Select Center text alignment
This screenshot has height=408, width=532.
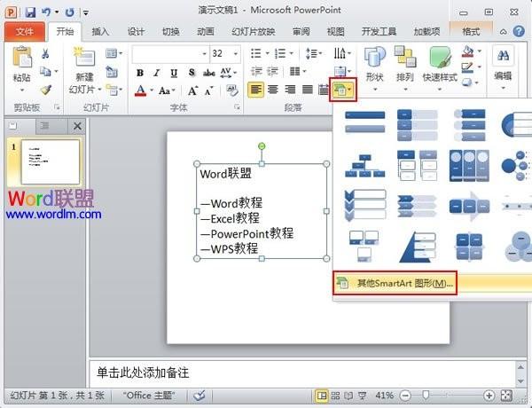(273, 90)
